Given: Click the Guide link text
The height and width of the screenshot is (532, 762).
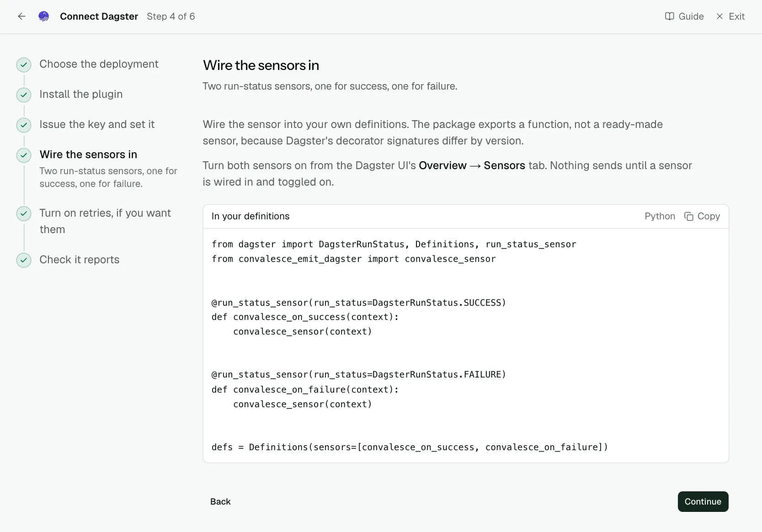Looking at the screenshot, I should point(691,16).
